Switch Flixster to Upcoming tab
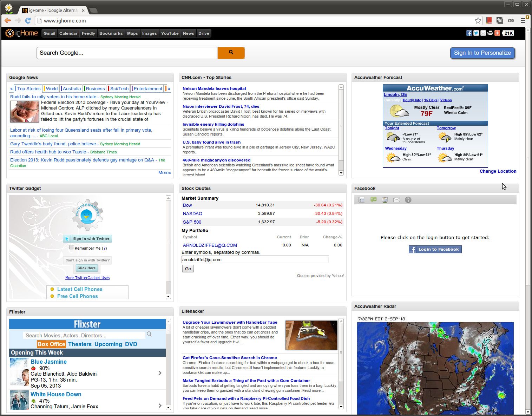 tap(108, 344)
